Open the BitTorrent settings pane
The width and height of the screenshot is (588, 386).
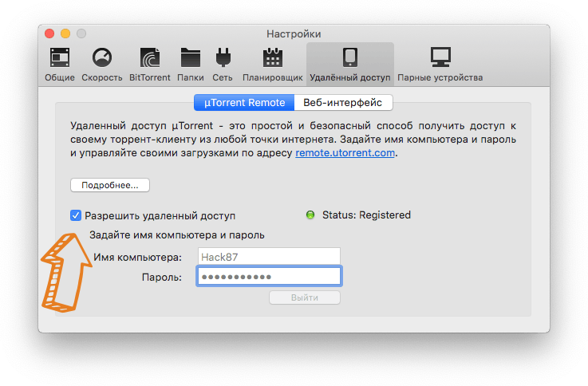(150, 65)
